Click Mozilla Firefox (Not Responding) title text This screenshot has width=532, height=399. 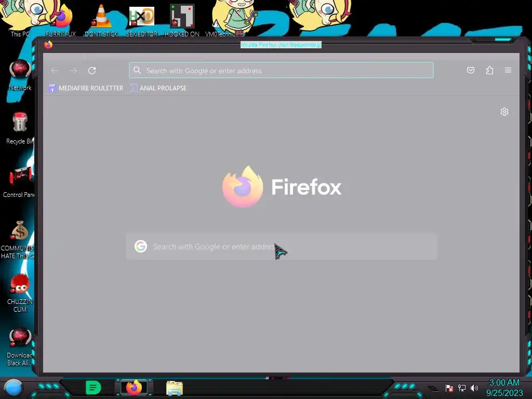pyautogui.click(x=281, y=45)
